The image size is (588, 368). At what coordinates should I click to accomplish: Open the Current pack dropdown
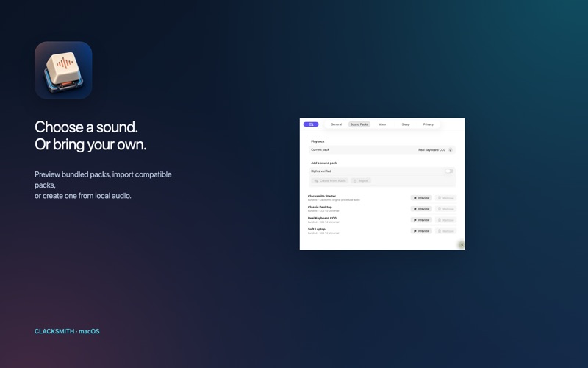tap(435, 150)
